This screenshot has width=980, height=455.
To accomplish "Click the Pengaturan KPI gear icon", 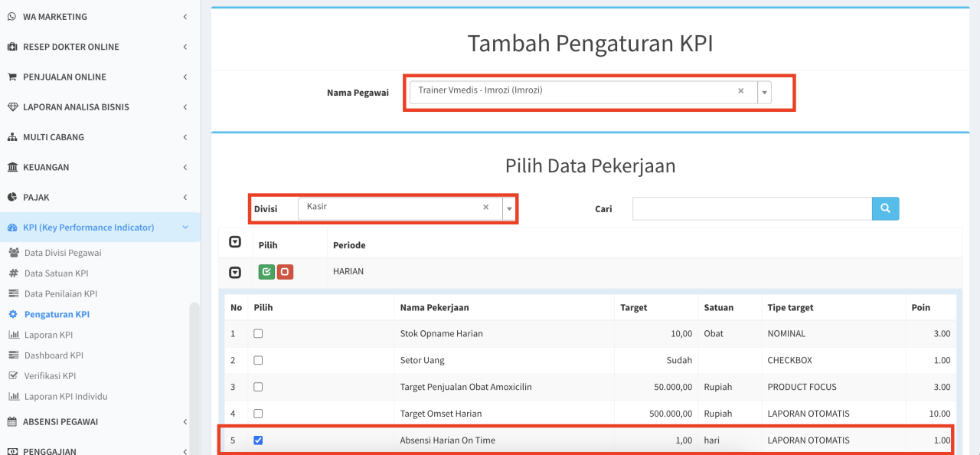I will click(13, 315).
